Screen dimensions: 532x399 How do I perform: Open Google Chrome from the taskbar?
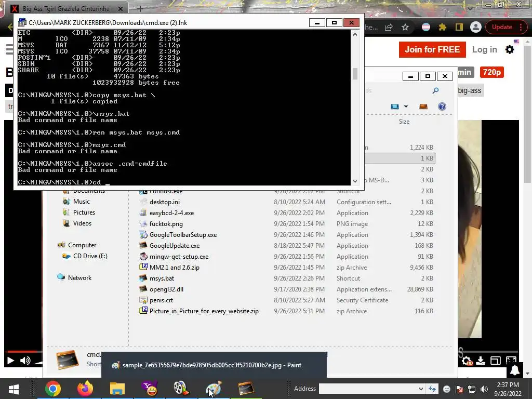click(53, 389)
